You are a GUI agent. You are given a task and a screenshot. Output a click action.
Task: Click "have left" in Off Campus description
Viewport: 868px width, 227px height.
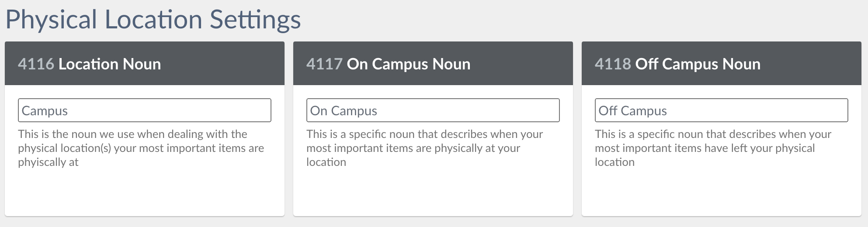(x=726, y=148)
